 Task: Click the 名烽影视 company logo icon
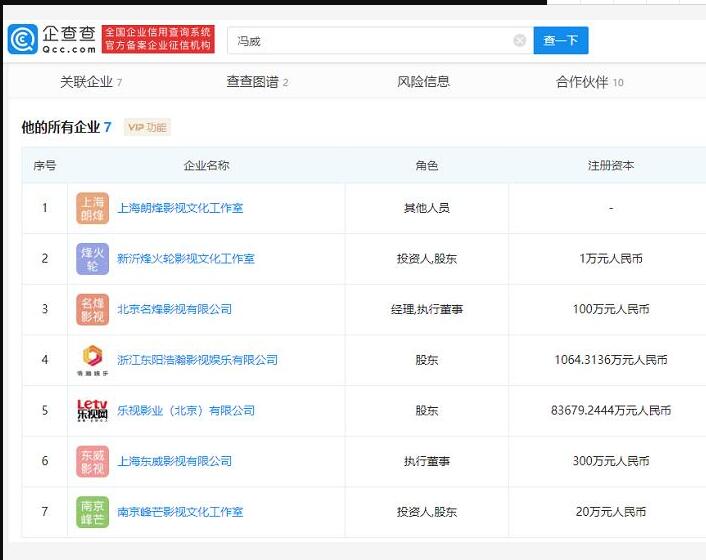pos(92,309)
